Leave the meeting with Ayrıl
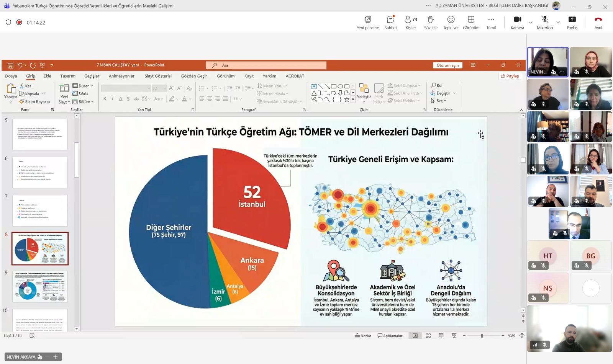The height and width of the screenshot is (364, 613). [x=598, y=22]
